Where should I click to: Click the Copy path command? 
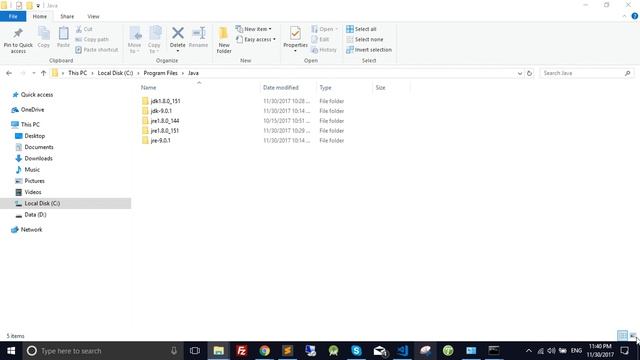point(92,39)
